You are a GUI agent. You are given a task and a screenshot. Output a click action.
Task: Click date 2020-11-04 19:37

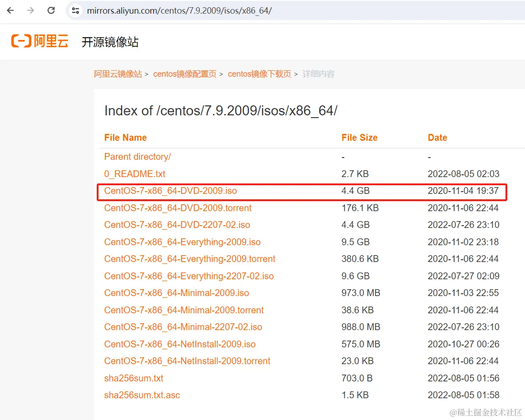click(x=463, y=191)
